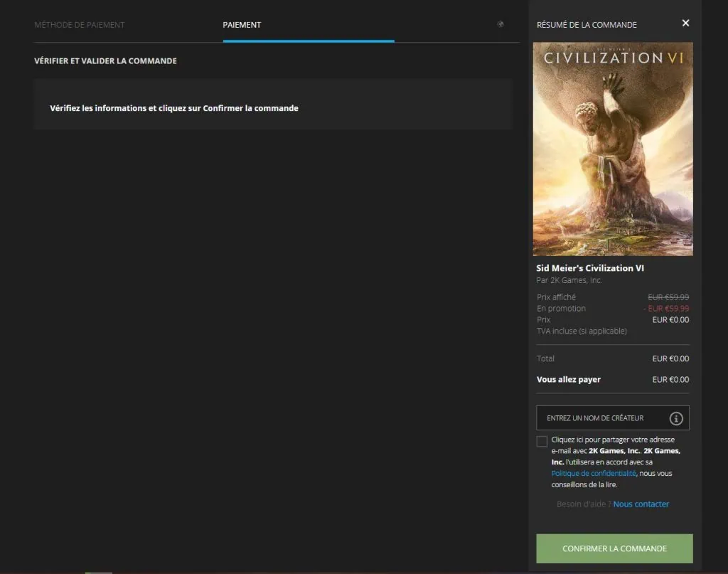Click the Civilization VI cover art
Image resolution: width=728 pixels, height=574 pixels.
(x=613, y=149)
